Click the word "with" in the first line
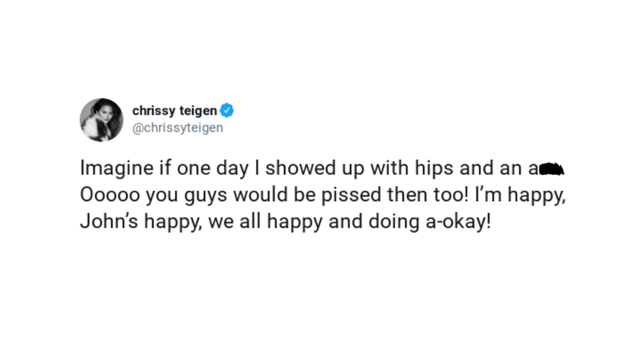The width and height of the screenshot is (644, 337). tap(388, 169)
